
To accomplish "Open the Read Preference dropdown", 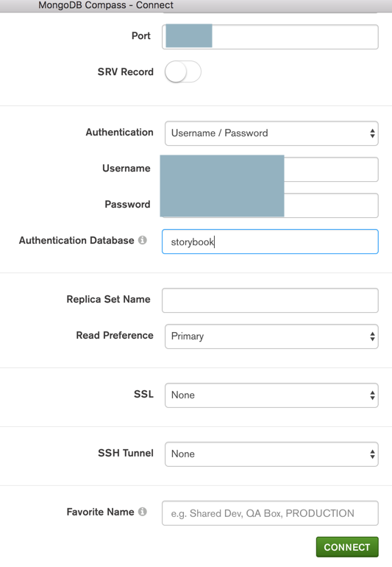I will pyautogui.click(x=271, y=337).
